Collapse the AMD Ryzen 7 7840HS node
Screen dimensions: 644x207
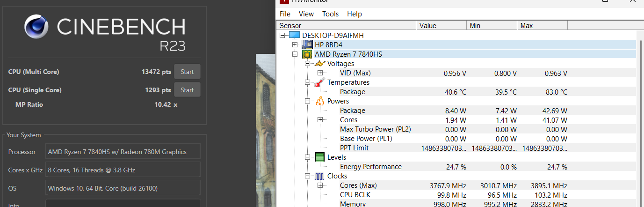point(295,54)
